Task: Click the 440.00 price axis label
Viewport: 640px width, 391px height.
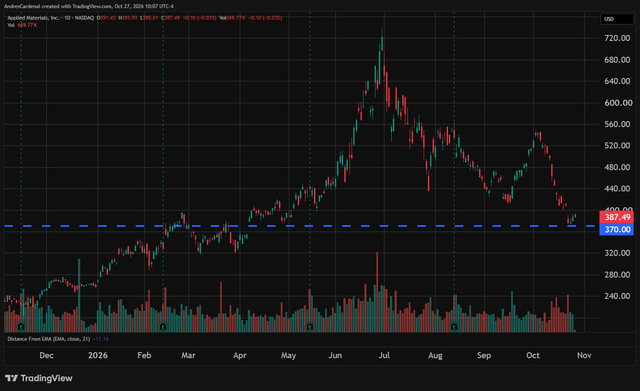Action: coord(617,189)
